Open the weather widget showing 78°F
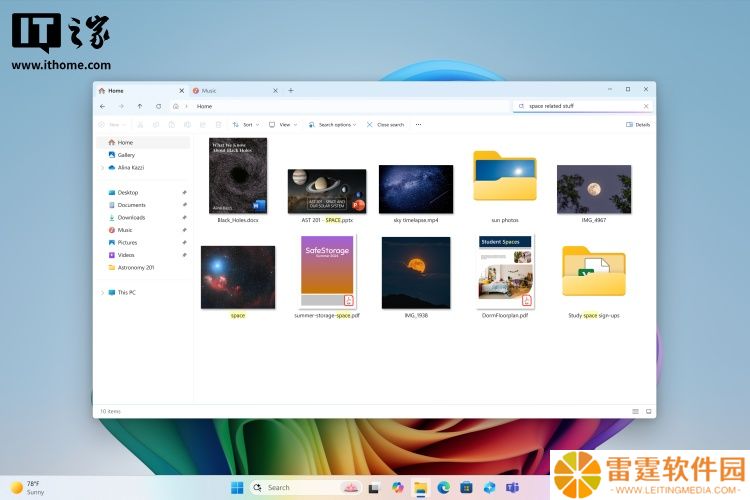The image size is (750, 500). tap(28, 488)
